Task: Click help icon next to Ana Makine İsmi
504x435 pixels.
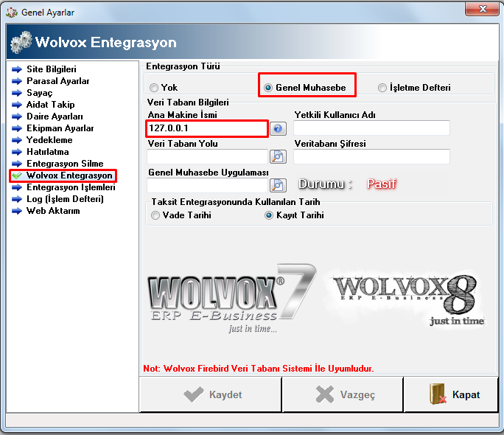Action: click(x=278, y=128)
